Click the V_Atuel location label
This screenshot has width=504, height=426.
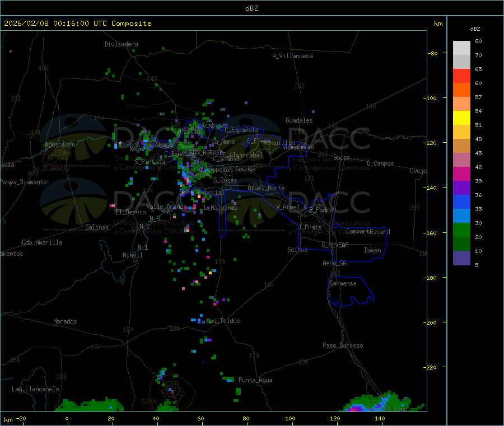point(288,207)
